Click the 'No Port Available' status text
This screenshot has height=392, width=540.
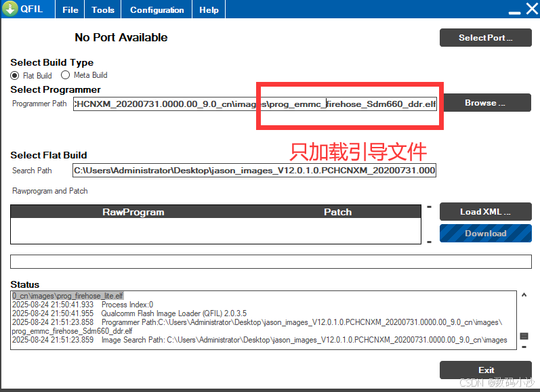click(121, 37)
